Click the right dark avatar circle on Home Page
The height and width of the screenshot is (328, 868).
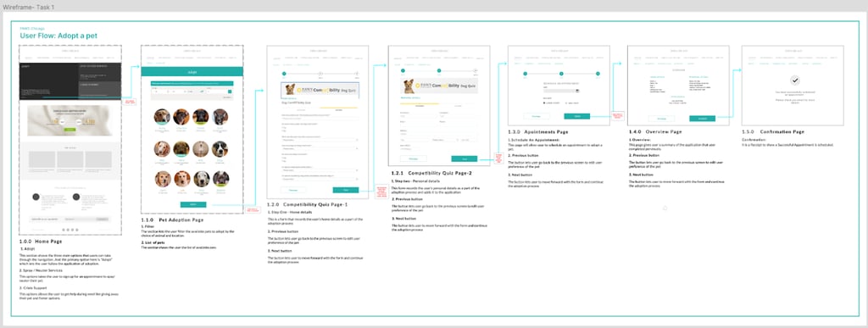pos(75,197)
